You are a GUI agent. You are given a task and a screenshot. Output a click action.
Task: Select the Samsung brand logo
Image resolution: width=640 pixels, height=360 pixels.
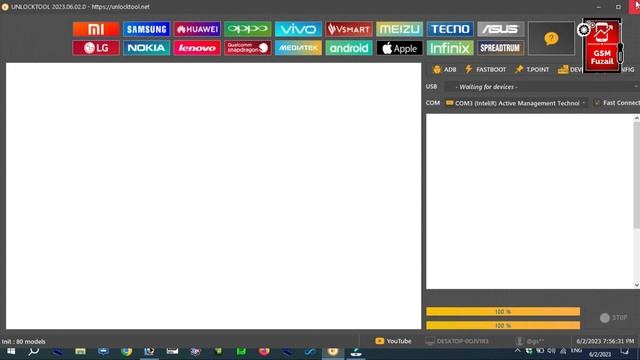coord(147,29)
